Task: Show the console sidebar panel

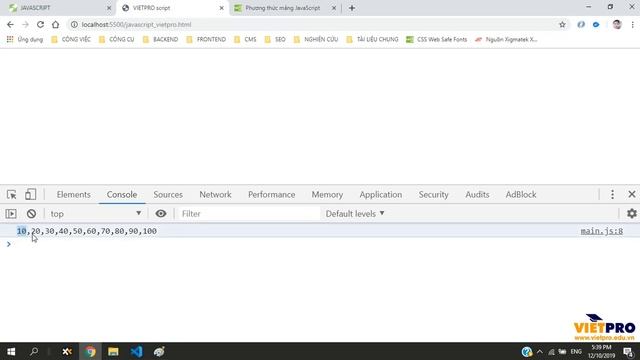Action: tap(11, 213)
